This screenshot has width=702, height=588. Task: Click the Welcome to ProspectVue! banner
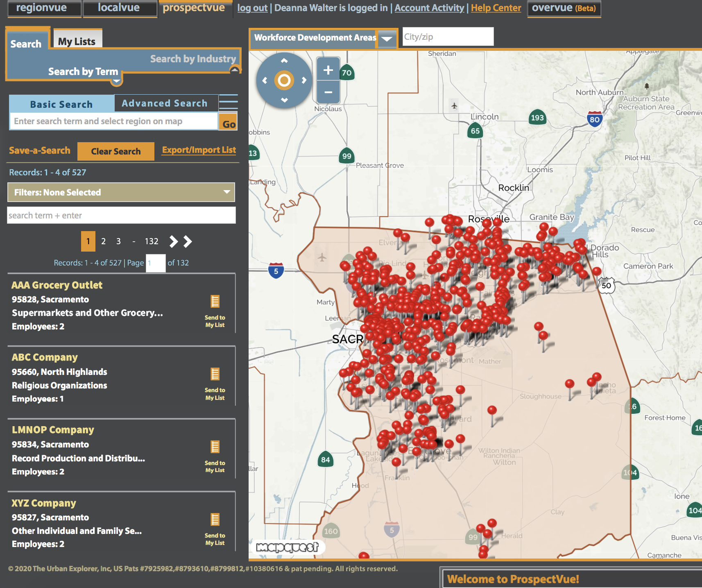(513, 579)
